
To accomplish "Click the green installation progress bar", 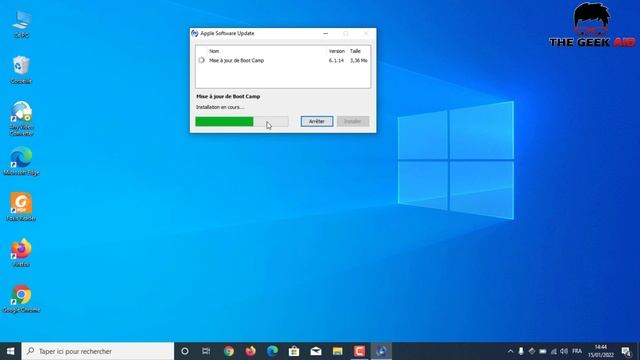I will 242,121.
